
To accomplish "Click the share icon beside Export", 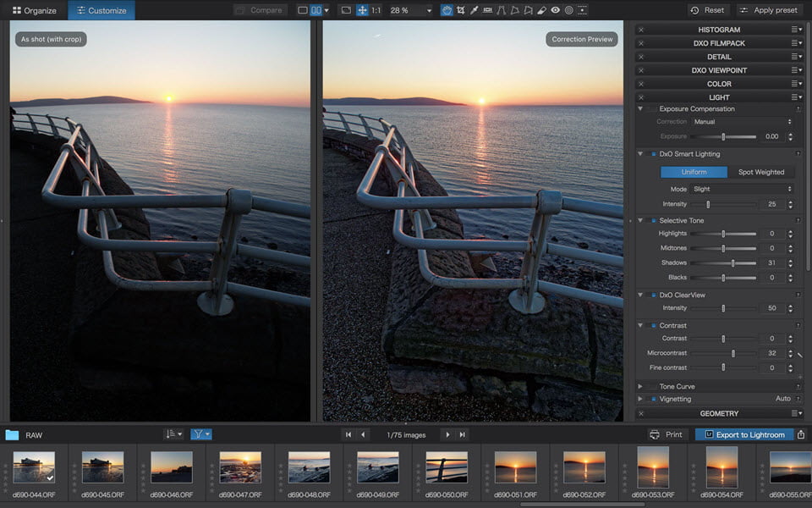I will pyautogui.click(x=801, y=434).
